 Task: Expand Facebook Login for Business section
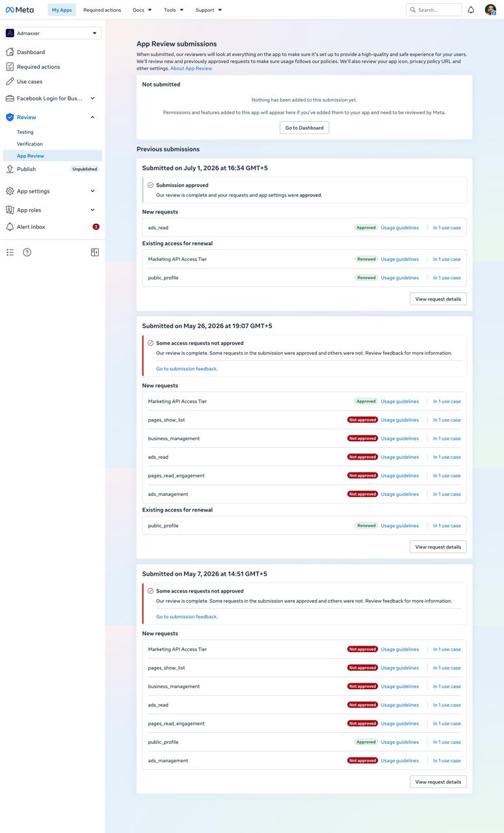92,98
